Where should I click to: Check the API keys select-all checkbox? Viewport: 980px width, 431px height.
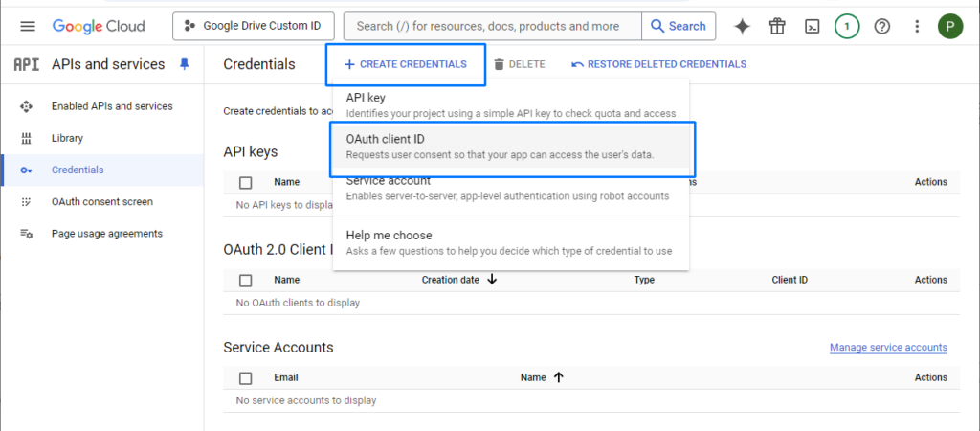pos(246,183)
